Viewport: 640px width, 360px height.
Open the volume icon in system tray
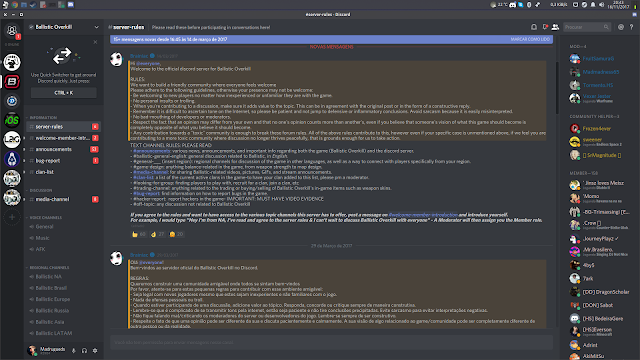601,4
